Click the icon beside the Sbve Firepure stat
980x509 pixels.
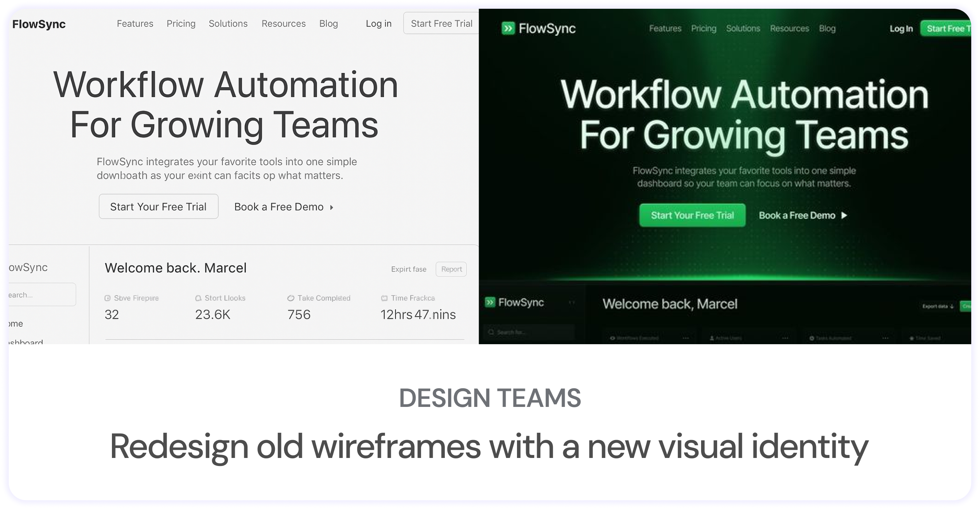(x=107, y=298)
